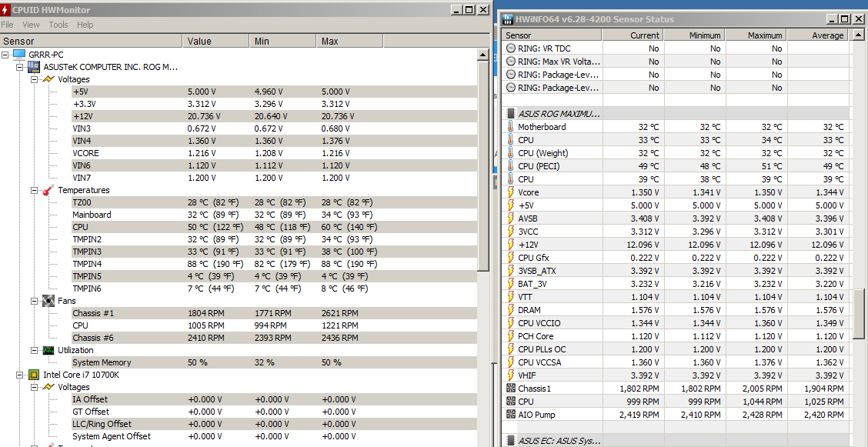The width and height of the screenshot is (868, 447).
Task: Click the lightning icon beside CPU VCCSA
Action: coord(511,362)
